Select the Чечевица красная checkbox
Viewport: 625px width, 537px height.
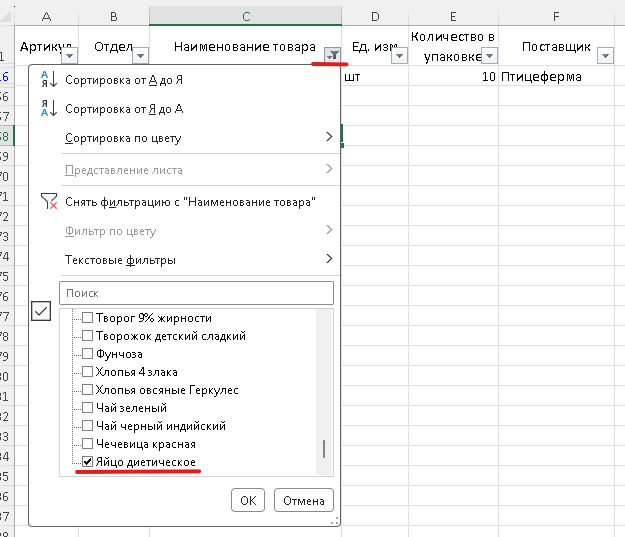click(88, 444)
